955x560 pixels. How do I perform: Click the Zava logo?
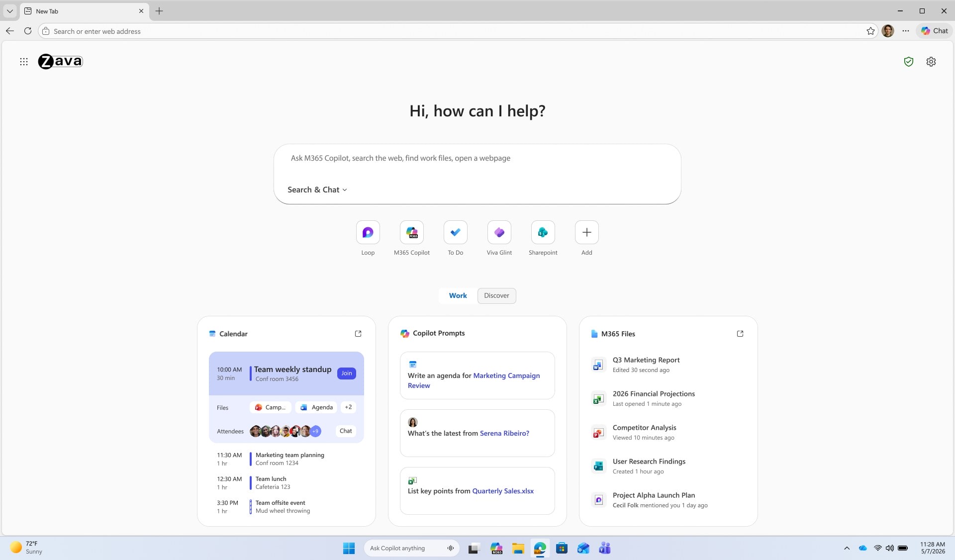tap(61, 61)
